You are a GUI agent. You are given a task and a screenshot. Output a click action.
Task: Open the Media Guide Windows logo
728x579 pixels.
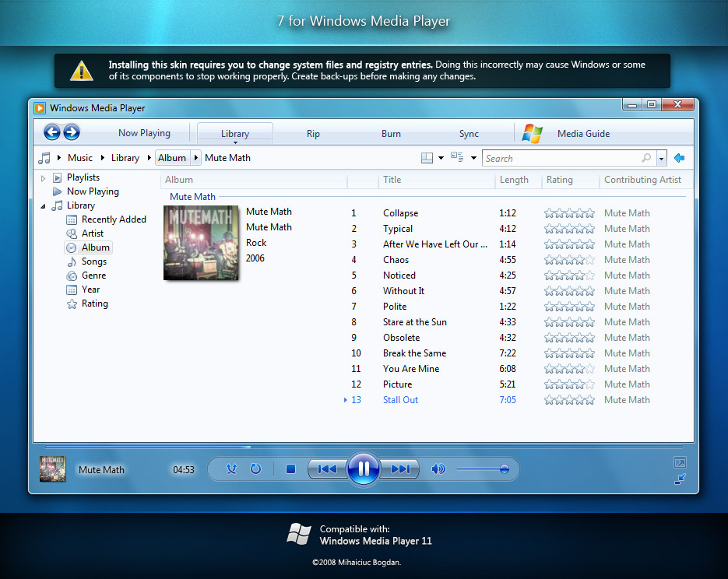coord(533,133)
